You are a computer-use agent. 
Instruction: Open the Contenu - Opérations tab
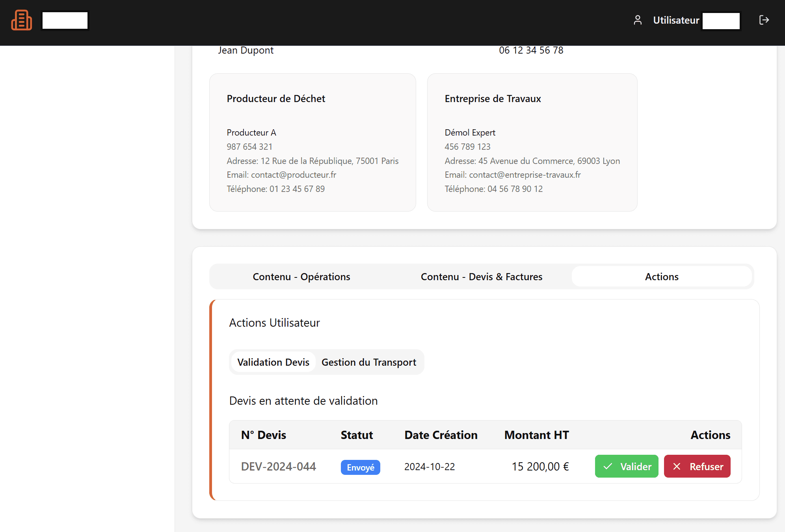(301, 277)
